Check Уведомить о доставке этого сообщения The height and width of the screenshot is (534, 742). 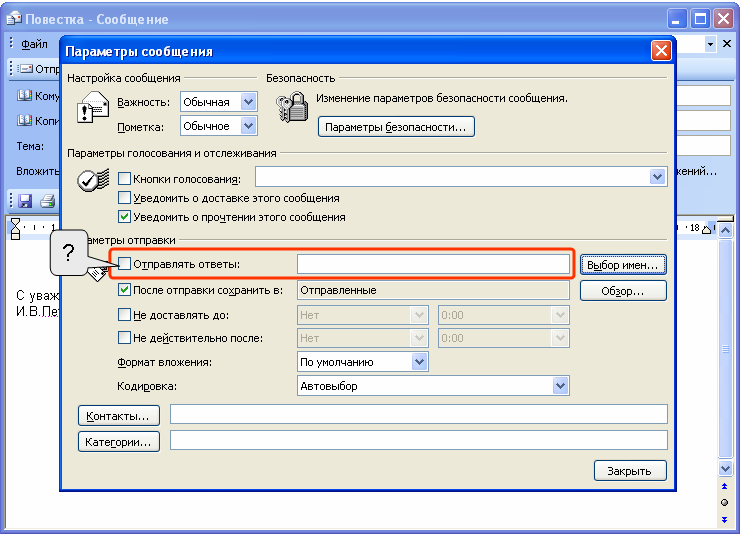point(124,197)
